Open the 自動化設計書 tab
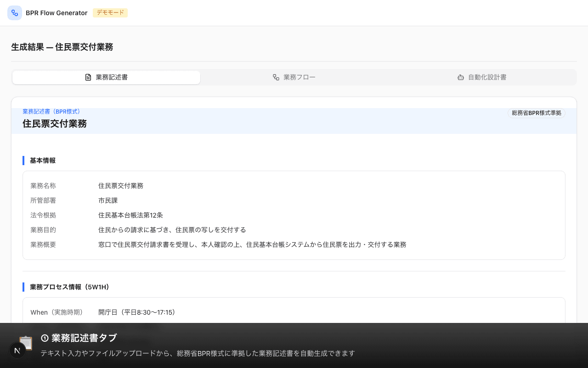 tap(482, 77)
